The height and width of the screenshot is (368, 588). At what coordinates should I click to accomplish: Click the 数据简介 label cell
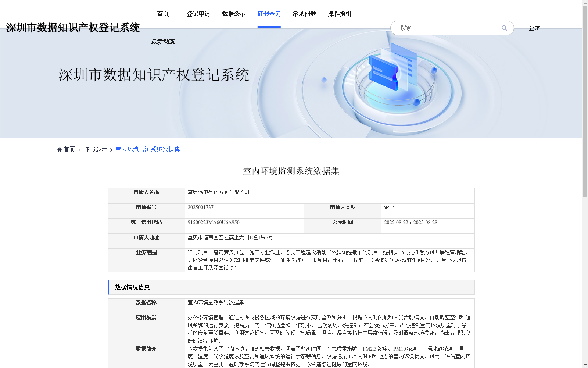tap(146, 356)
